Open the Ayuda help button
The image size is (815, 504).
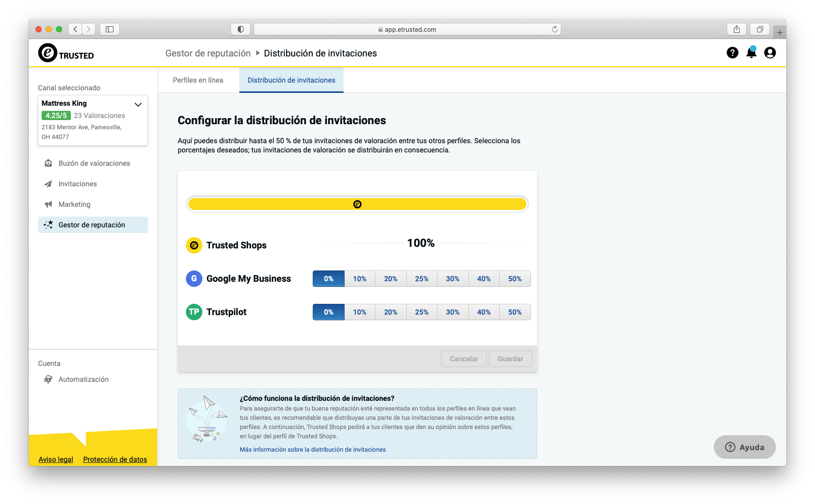[745, 447]
